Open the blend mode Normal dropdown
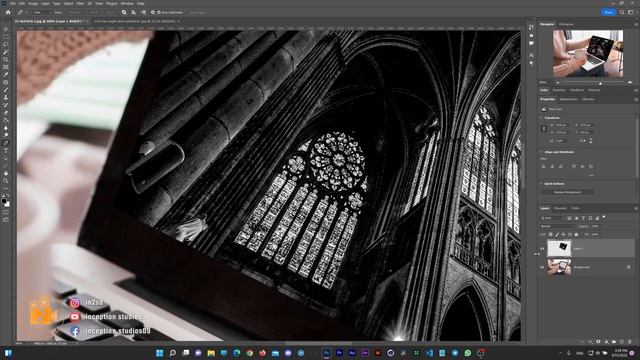This screenshot has height=360, width=640. click(558, 226)
